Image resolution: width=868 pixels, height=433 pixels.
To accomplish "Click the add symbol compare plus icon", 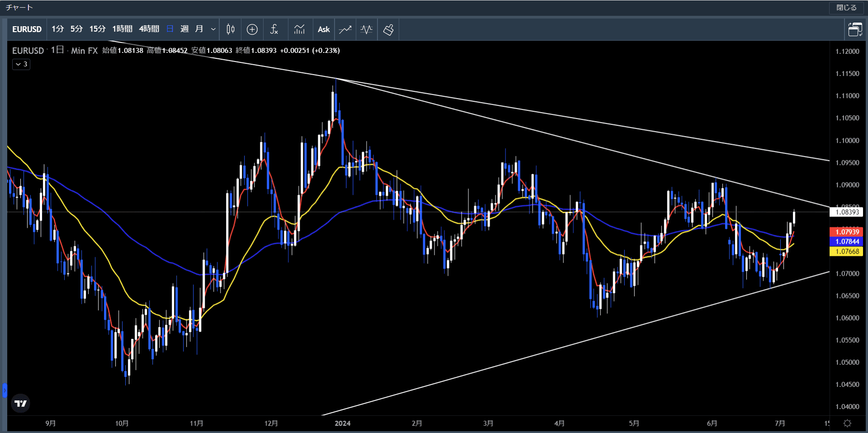I will click(x=252, y=29).
